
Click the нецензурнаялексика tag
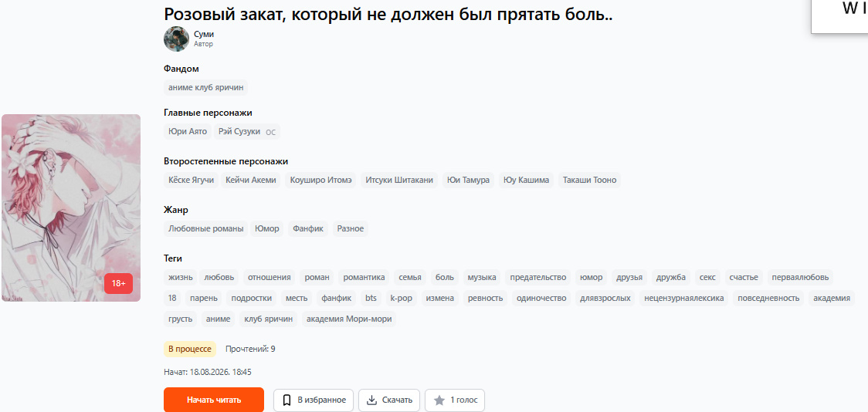pos(684,298)
